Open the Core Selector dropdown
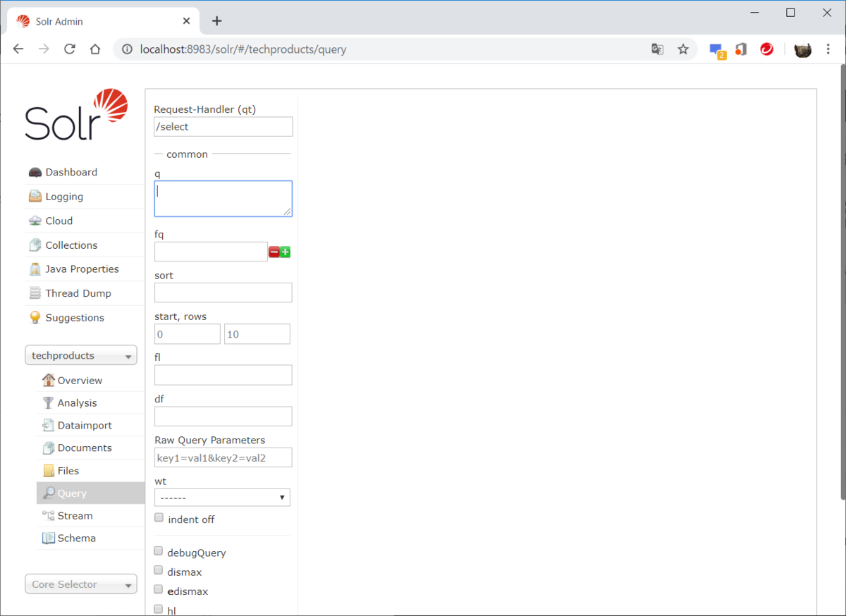This screenshot has width=846, height=616. click(x=81, y=584)
